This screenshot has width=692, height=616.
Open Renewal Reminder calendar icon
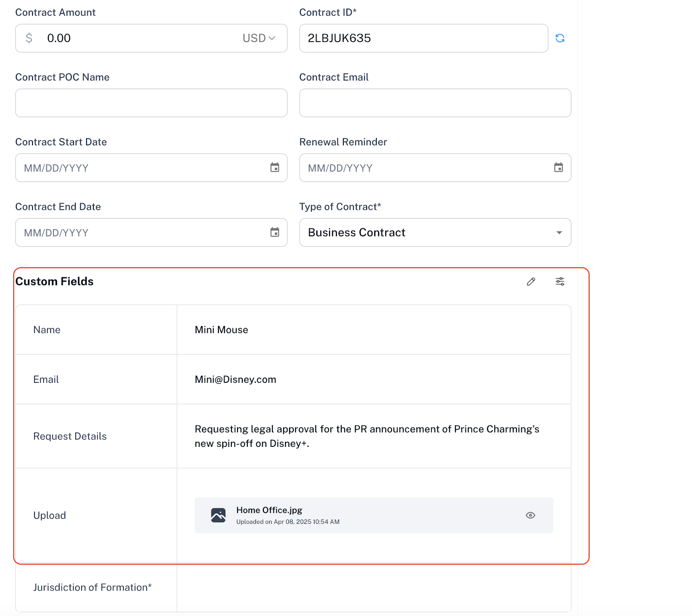[558, 167]
